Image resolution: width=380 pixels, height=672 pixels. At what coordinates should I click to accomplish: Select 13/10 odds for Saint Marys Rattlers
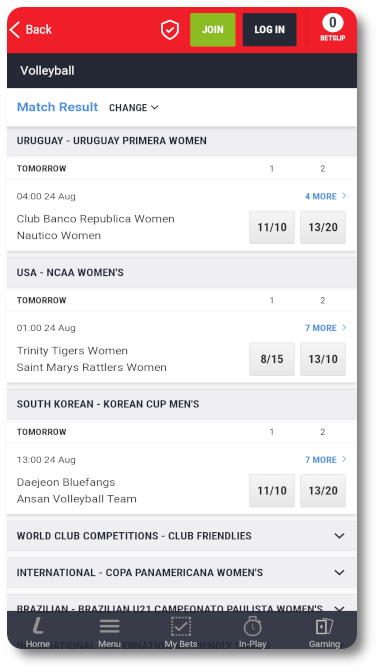[323, 359]
